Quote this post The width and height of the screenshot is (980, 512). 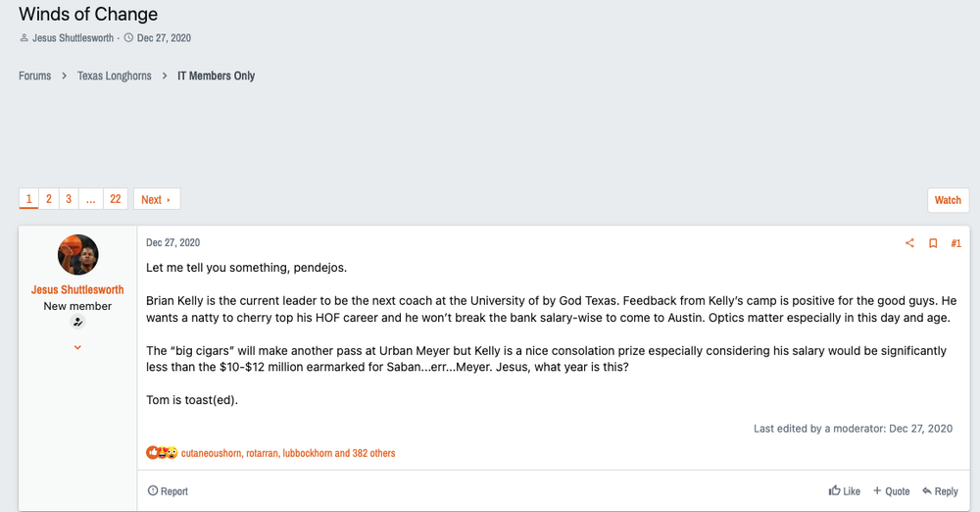tap(892, 491)
